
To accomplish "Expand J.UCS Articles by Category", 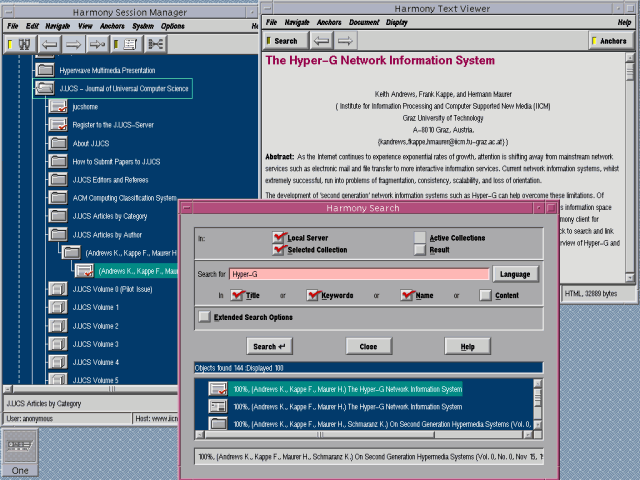I will [x=58, y=216].
